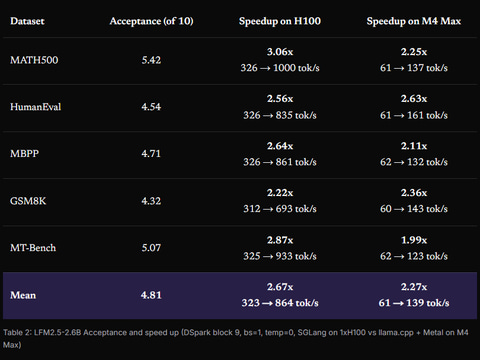Click the 3.06x H100 speedup value

pyautogui.click(x=280, y=52)
